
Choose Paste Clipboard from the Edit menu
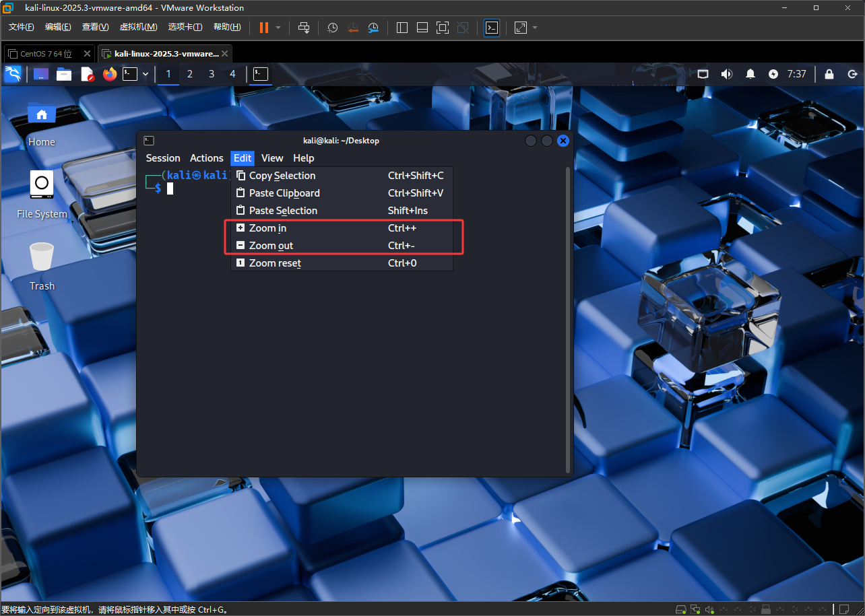pos(342,193)
